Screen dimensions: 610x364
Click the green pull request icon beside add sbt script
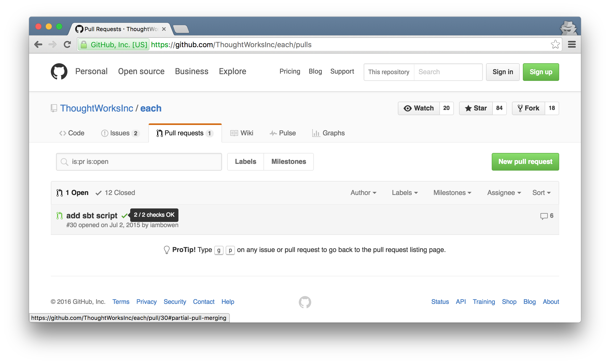(60, 215)
